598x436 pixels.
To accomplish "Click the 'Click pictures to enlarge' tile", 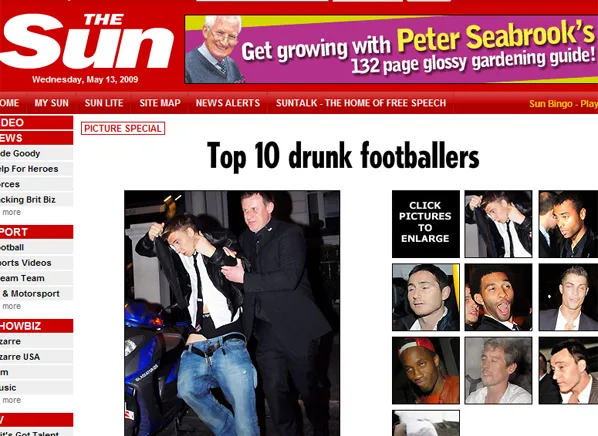I will click(426, 224).
